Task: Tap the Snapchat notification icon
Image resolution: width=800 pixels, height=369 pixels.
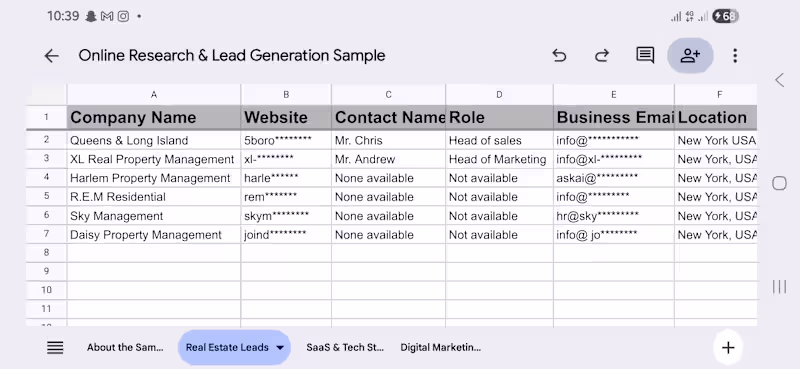Action: (x=91, y=16)
